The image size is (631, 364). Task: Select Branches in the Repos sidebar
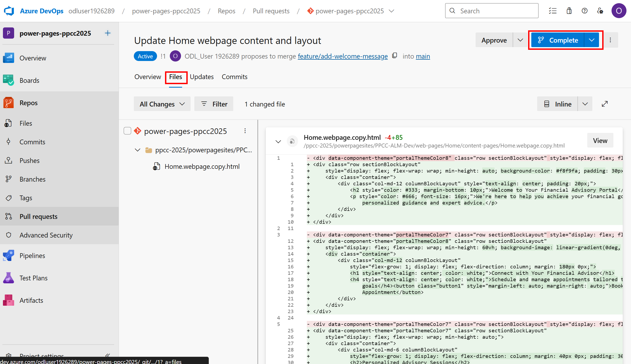(33, 179)
